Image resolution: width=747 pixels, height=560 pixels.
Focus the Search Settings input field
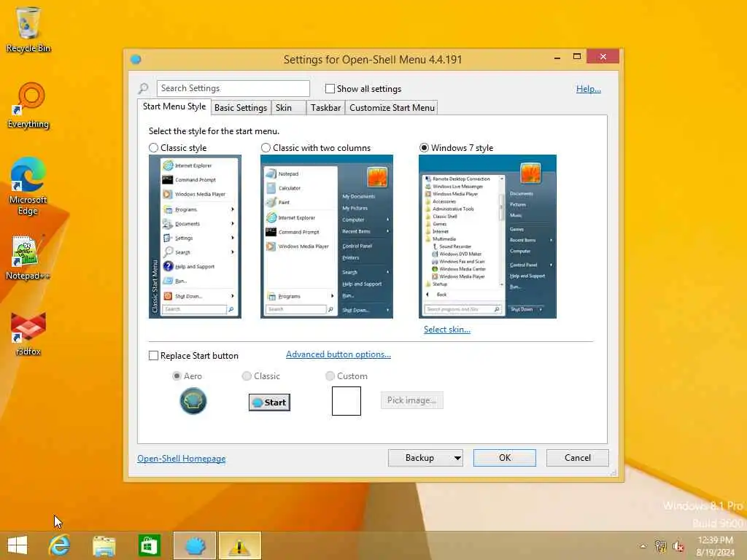click(233, 88)
